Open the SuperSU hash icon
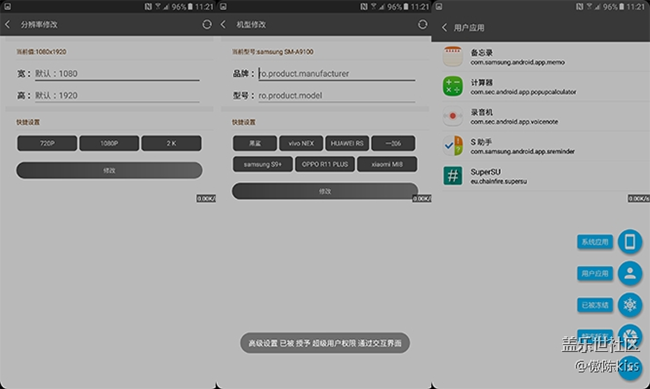The image size is (650, 389). 453,175
